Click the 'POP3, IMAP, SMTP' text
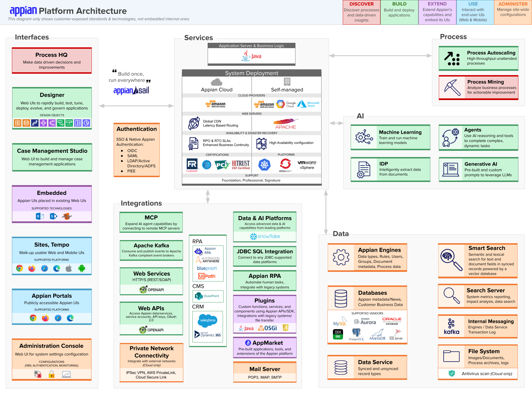532x396 pixels. click(265, 377)
